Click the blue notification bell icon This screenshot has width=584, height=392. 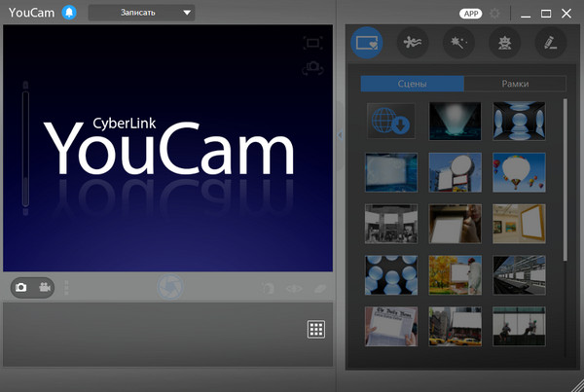[x=69, y=13]
